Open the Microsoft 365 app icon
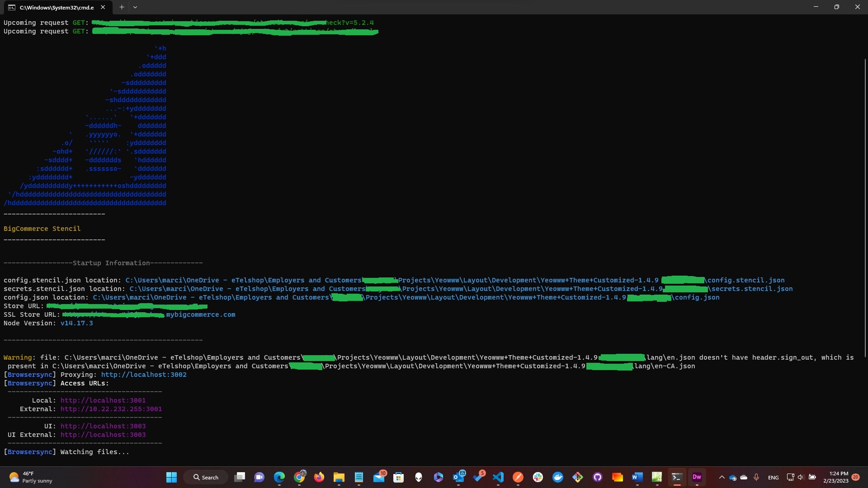Image resolution: width=868 pixels, height=488 pixels. (x=439, y=477)
